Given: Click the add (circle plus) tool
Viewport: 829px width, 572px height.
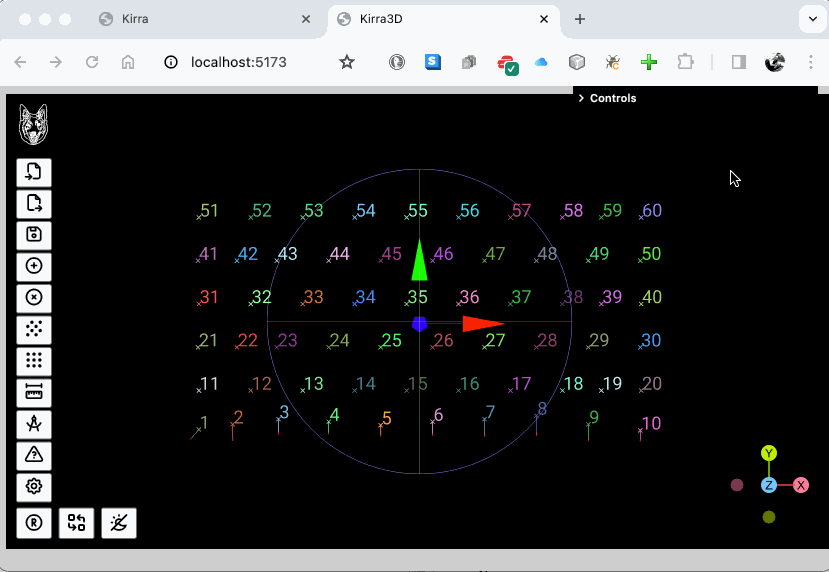Looking at the screenshot, I should click(x=34, y=266).
